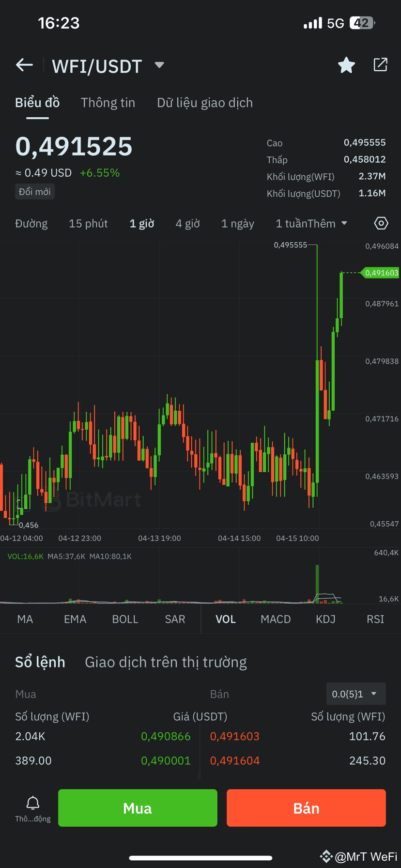The height and width of the screenshot is (868, 401).
Task: Tap the green 0,491603 price label on chart
Action: [381, 273]
